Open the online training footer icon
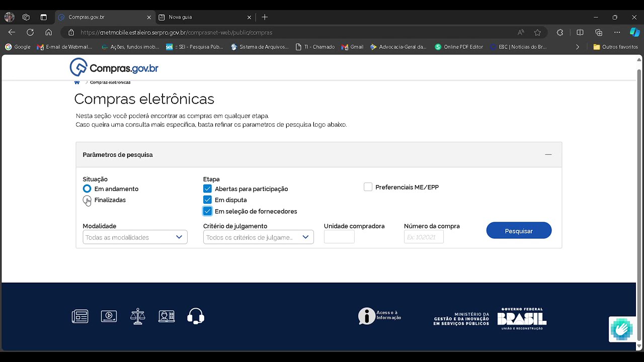Viewport: 644px width, 362px height. pos(167,316)
